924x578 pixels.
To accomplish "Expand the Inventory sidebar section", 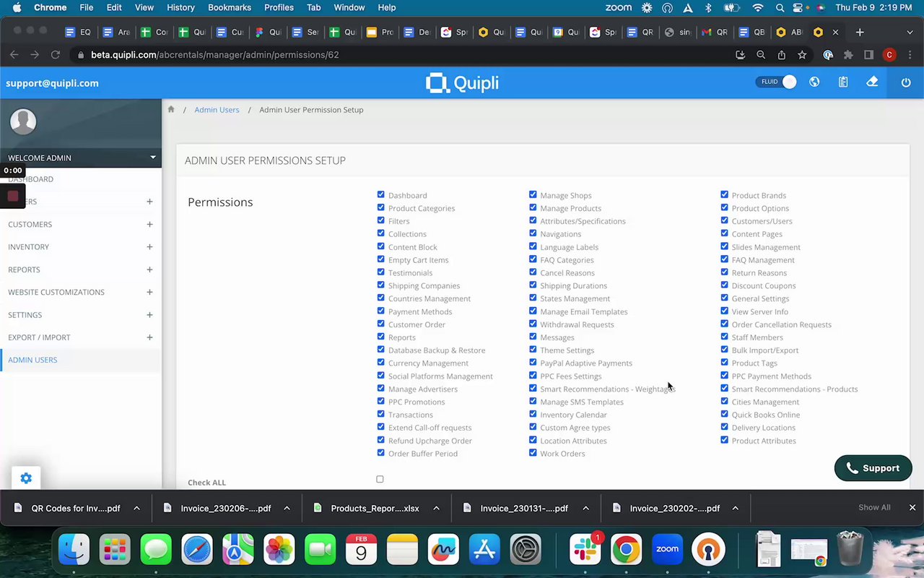I will click(x=149, y=247).
